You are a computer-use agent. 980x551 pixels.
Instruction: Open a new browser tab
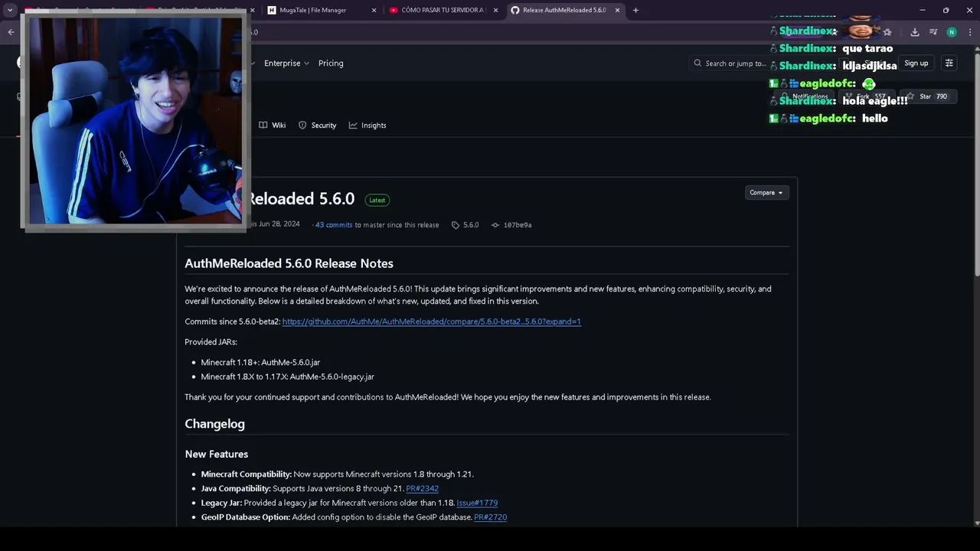coord(635,10)
